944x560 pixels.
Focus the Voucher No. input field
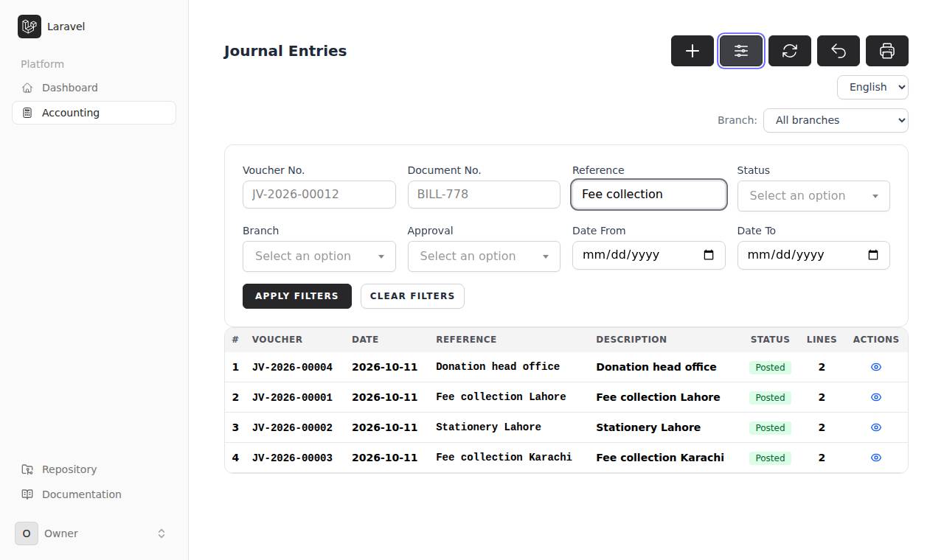click(319, 195)
